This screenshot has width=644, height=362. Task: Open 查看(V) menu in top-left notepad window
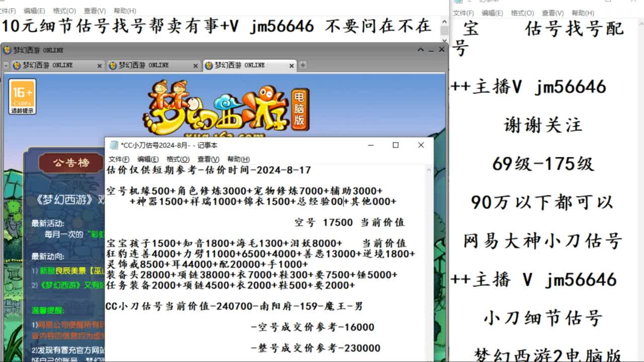point(94,11)
